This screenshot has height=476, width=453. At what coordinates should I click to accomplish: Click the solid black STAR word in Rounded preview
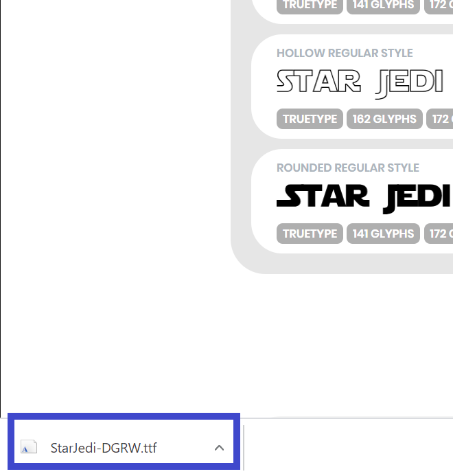click(323, 196)
